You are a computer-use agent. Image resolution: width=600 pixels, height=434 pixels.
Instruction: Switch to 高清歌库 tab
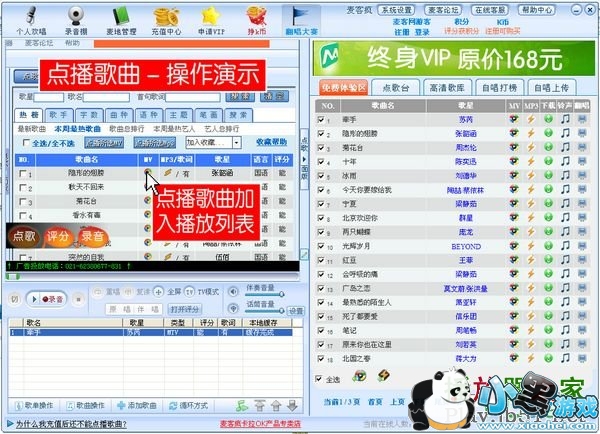447,88
